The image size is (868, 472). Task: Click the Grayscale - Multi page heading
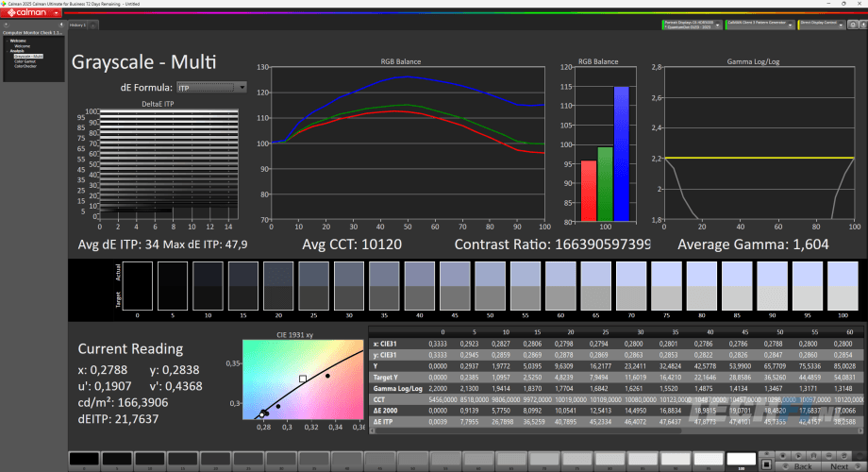pos(144,62)
